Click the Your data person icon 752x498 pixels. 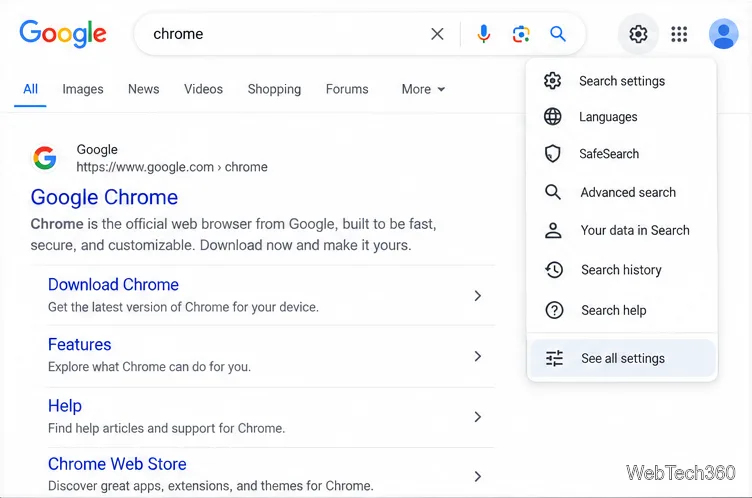553,230
